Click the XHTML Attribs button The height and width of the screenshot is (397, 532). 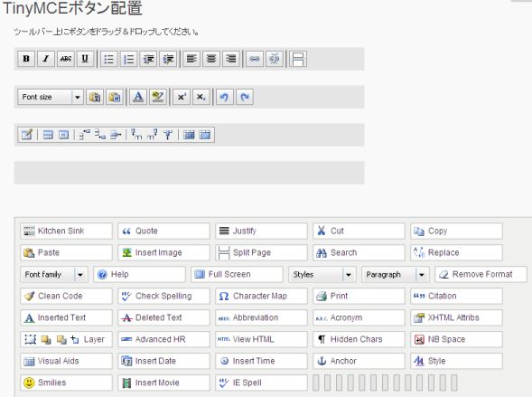(456, 318)
